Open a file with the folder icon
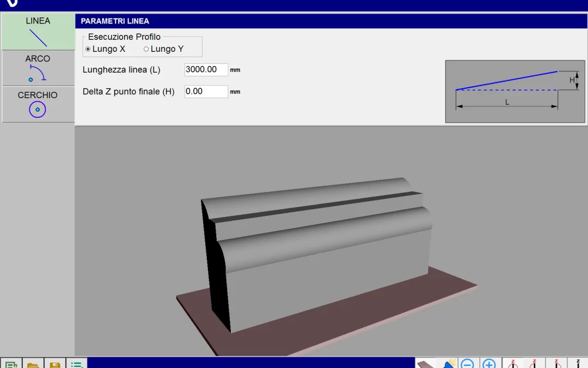Image resolution: width=588 pixels, height=368 pixels. 33,364
